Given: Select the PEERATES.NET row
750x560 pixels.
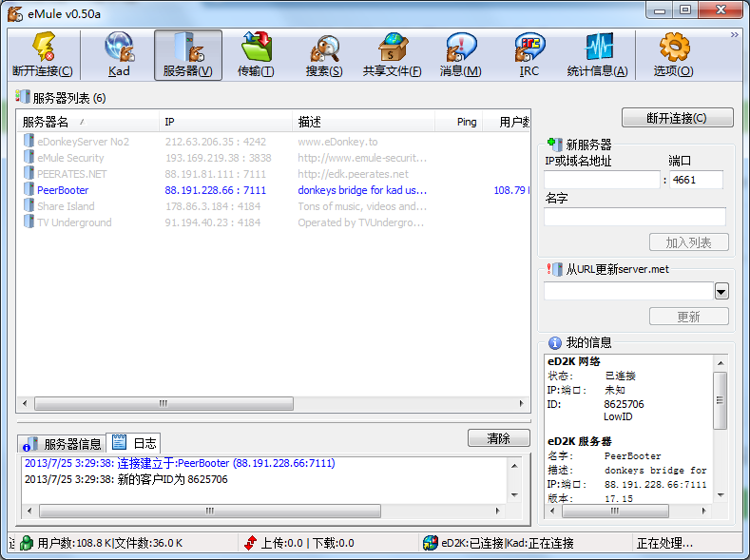Looking at the screenshot, I should click(274, 174).
